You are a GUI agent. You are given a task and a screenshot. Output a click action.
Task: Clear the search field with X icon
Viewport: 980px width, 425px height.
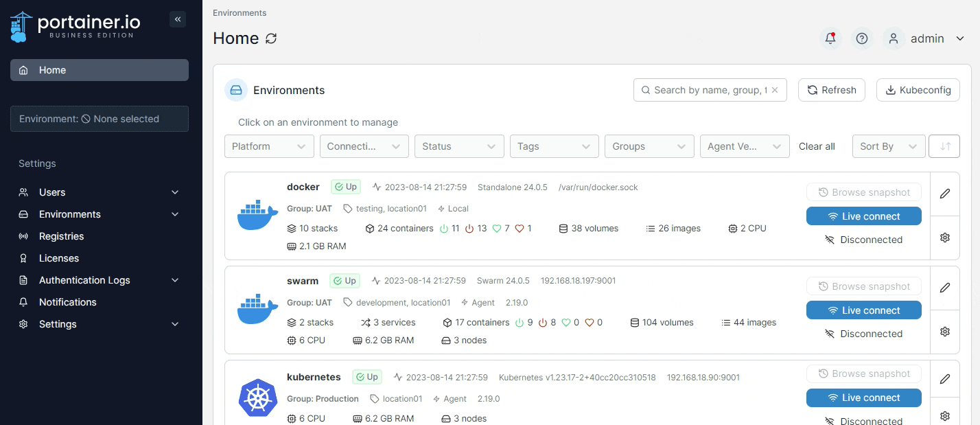[775, 90]
